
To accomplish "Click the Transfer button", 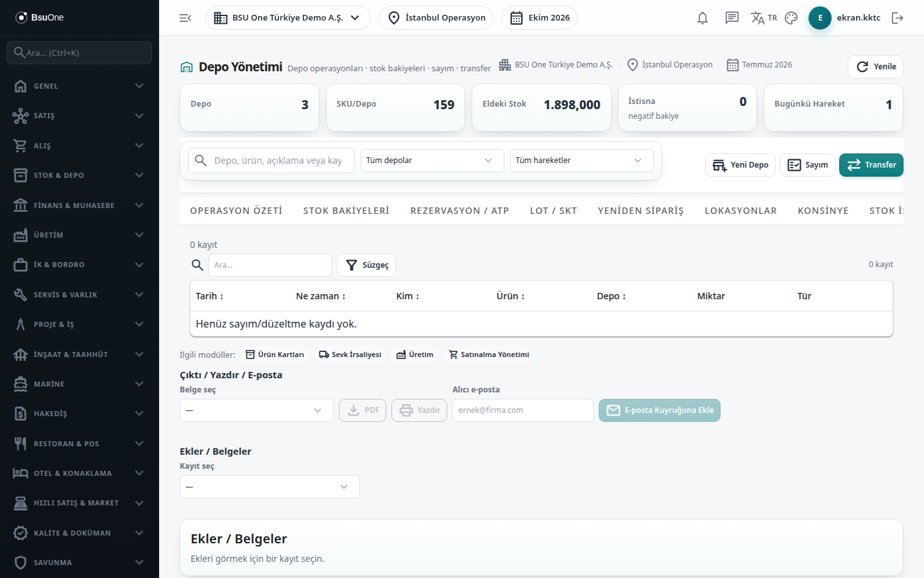I will coord(871,165).
